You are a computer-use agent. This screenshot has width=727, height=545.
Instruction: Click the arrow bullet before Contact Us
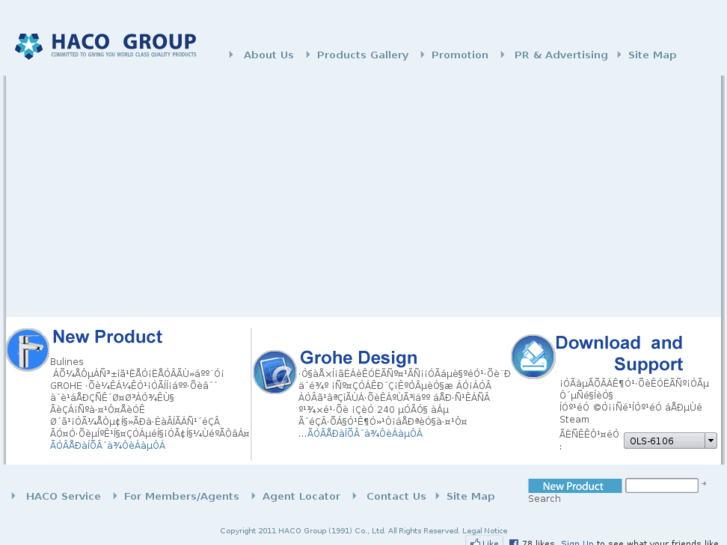tap(354, 496)
